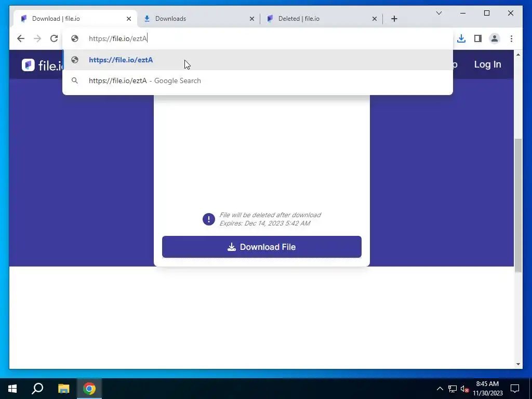Click the exclamation info icon
This screenshot has height=399, width=532.
(209, 219)
